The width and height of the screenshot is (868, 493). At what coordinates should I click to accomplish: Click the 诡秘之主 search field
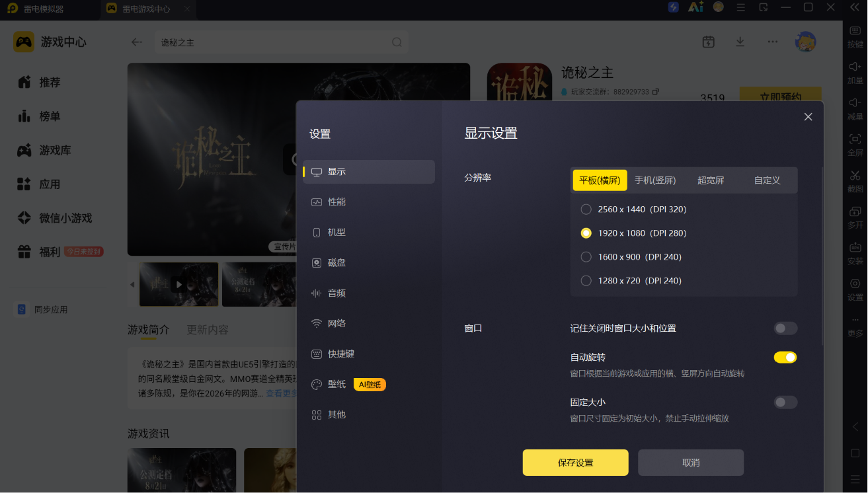coord(282,42)
